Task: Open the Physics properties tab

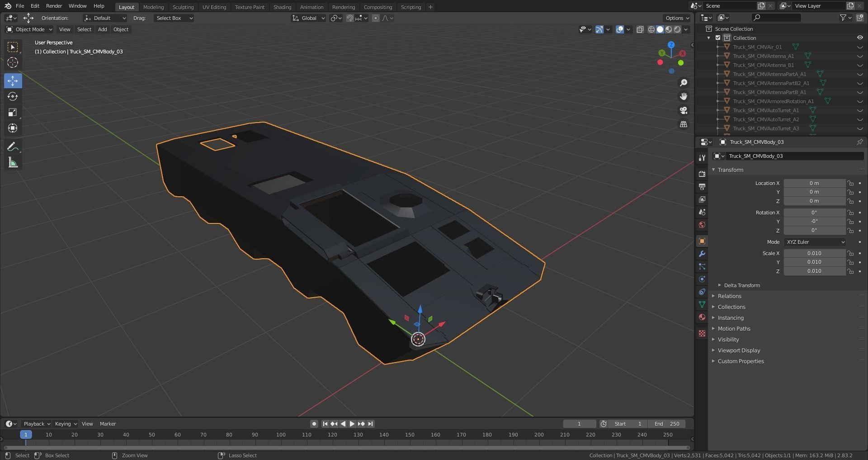Action: click(x=702, y=279)
